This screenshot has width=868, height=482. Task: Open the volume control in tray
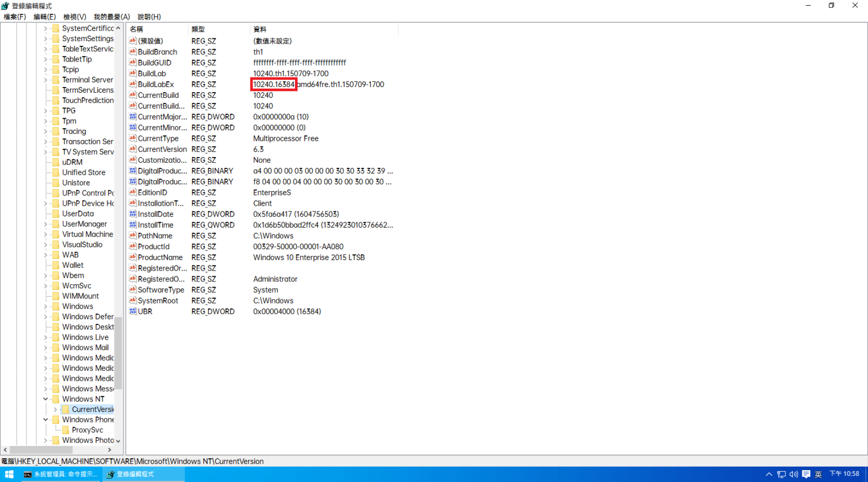tap(793, 474)
